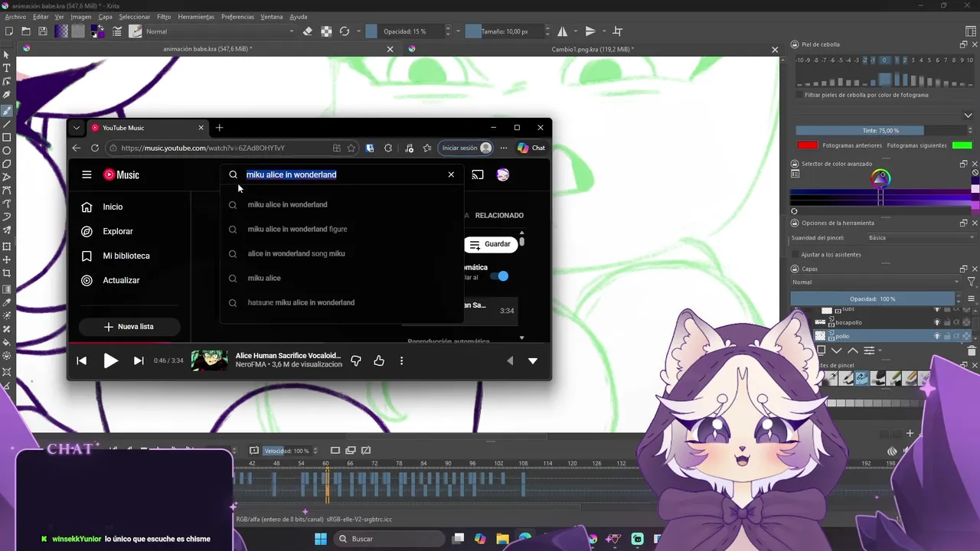Toggle preserve alpha checkerboard icon
This screenshot has width=980, height=551.
pyautogui.click(x=326, y=31)
